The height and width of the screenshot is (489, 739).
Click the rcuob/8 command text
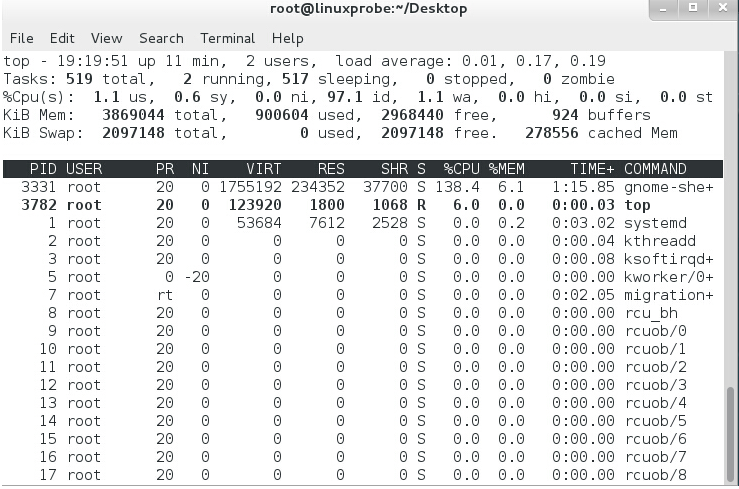click(x=655, y=475)
